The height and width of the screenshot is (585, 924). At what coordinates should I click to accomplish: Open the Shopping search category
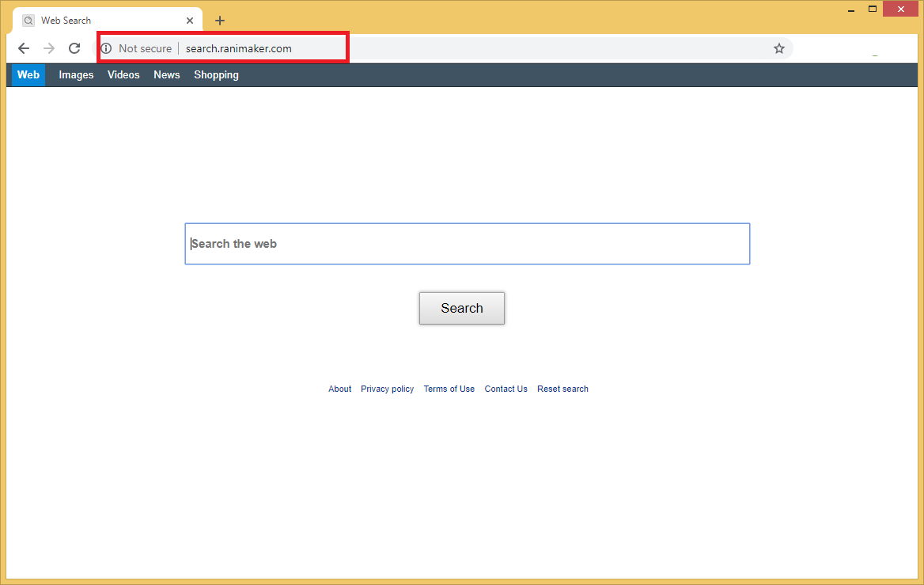coord(216,75)
